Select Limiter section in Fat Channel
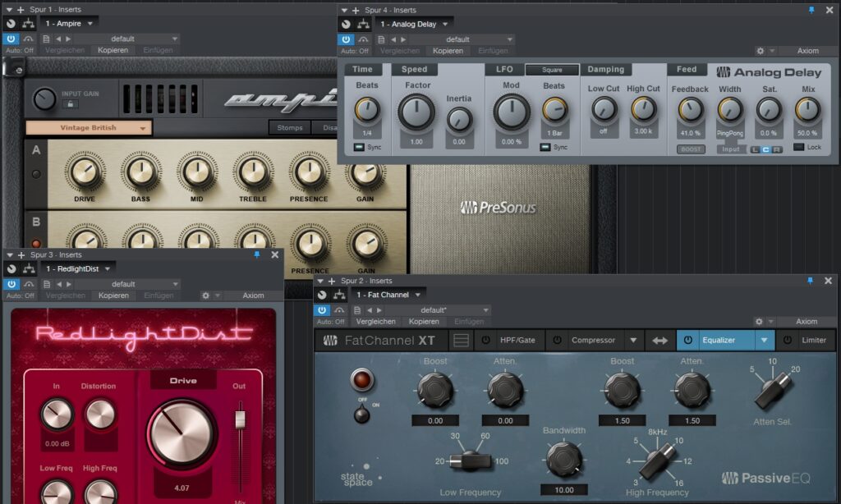Screen dimensions: 841x504 (814, 340)
